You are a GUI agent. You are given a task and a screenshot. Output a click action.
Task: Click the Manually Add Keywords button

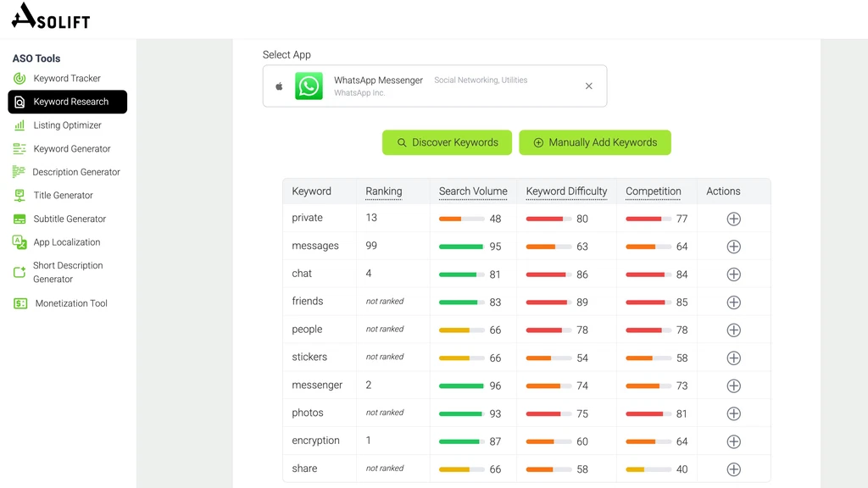[594, 142]
